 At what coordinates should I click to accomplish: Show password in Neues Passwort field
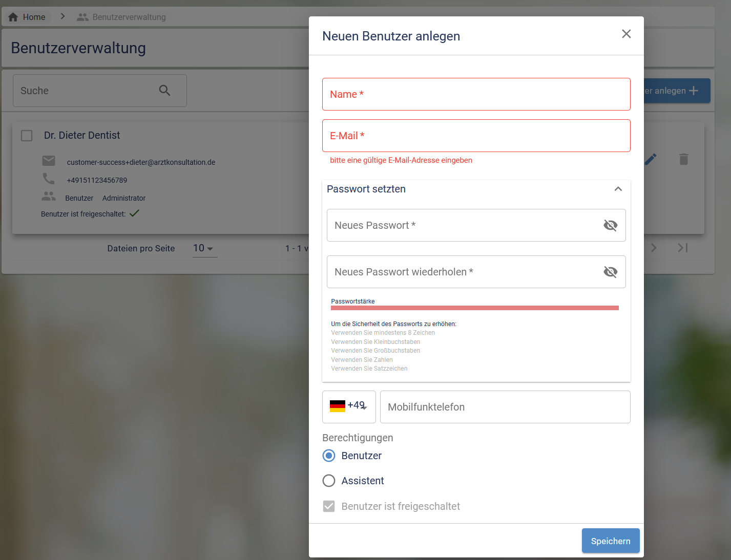pos(610,225)
